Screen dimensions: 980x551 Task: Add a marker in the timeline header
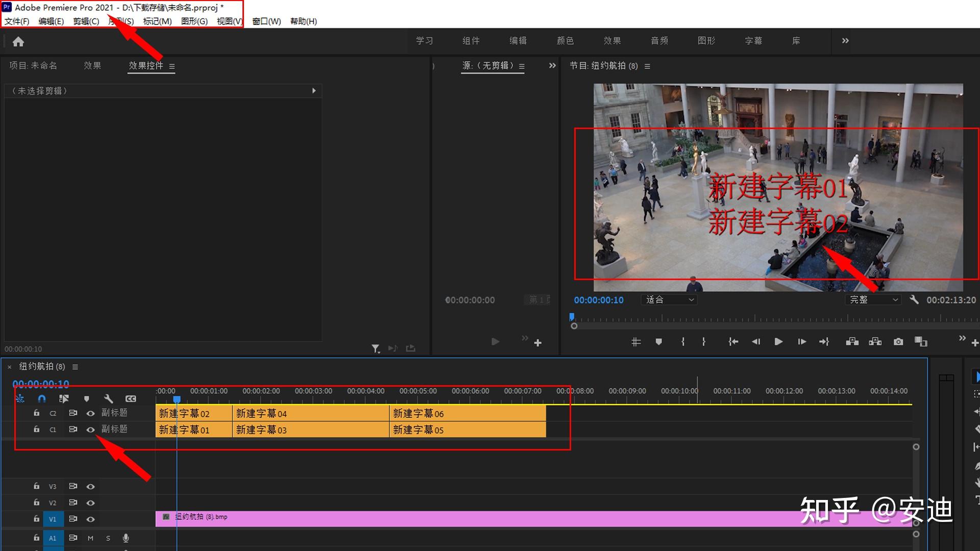(86, 398)
